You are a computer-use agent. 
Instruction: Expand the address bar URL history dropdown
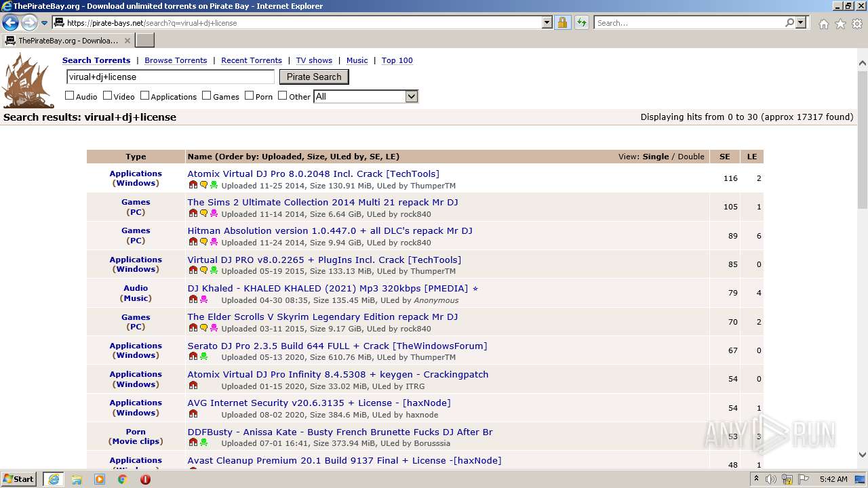(x=547, y=22)
